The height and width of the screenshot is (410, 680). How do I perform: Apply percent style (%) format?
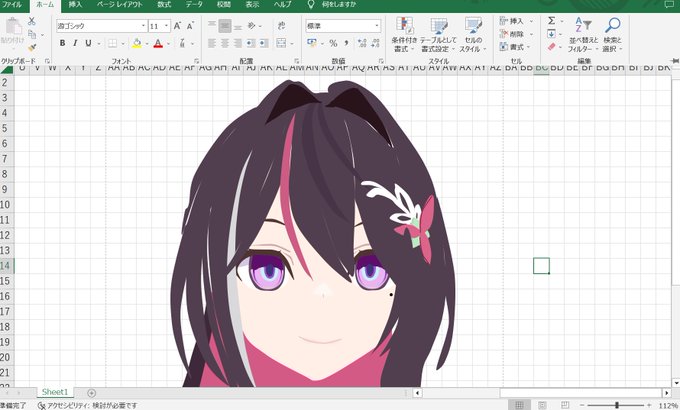click(333, 43)
